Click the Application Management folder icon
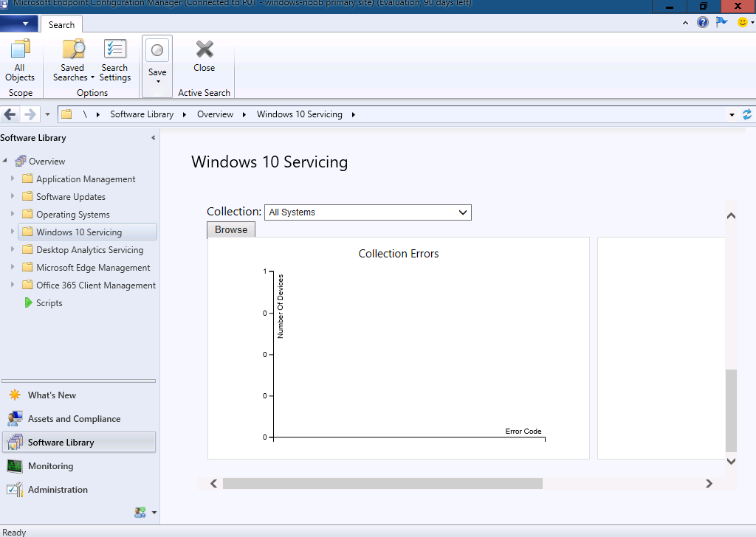This screenshot has height=537, width=756. tap(28, 179)
